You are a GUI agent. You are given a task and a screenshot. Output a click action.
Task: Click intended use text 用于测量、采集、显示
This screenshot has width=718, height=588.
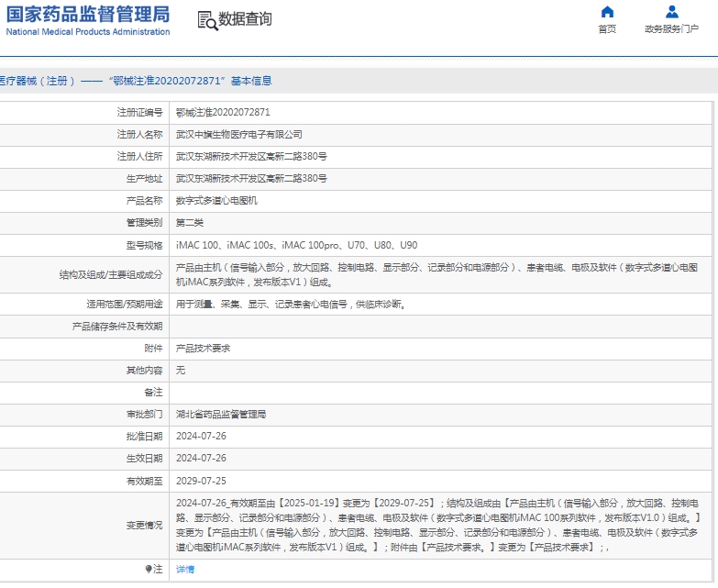(292, 304)
